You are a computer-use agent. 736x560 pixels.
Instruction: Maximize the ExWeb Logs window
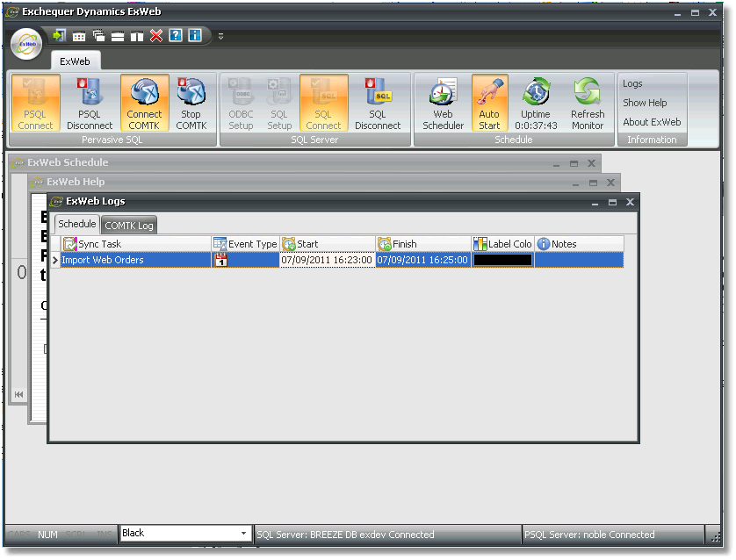click(612, 202)
